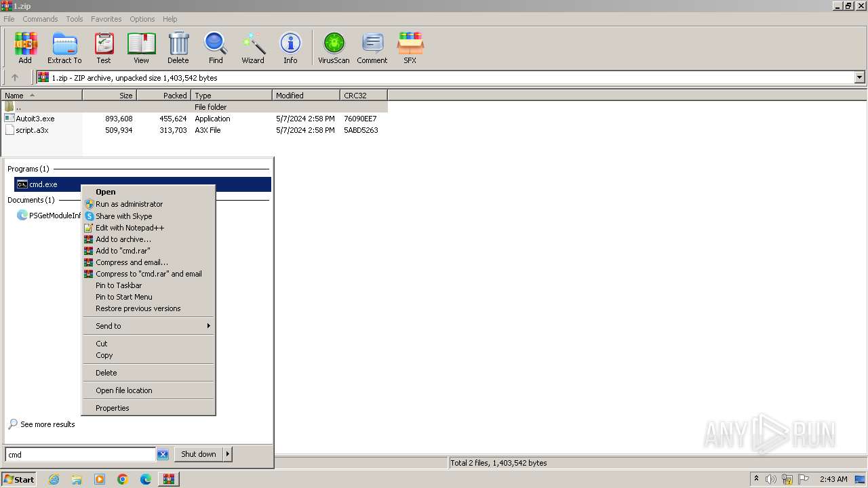Click the Comment toolbar icon
868x488 pixels.
(372, 47)
